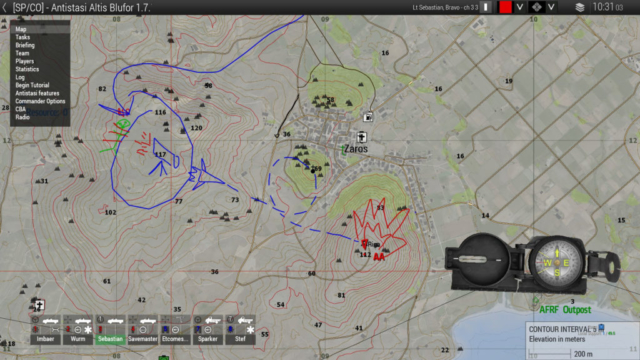Open the Tasks menu entry
This screenshot has height=360, width=640.
[x=23, y=37]
